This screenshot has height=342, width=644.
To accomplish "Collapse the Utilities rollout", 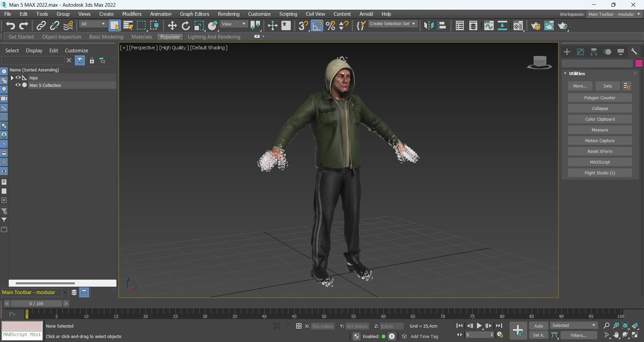I will (565, 73).
